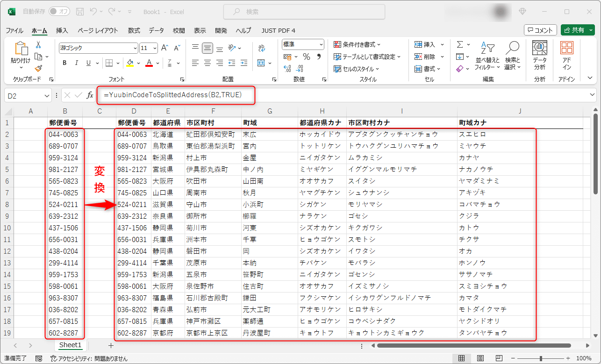
Task: Open the ファイル tab
Action: (14, 30)
